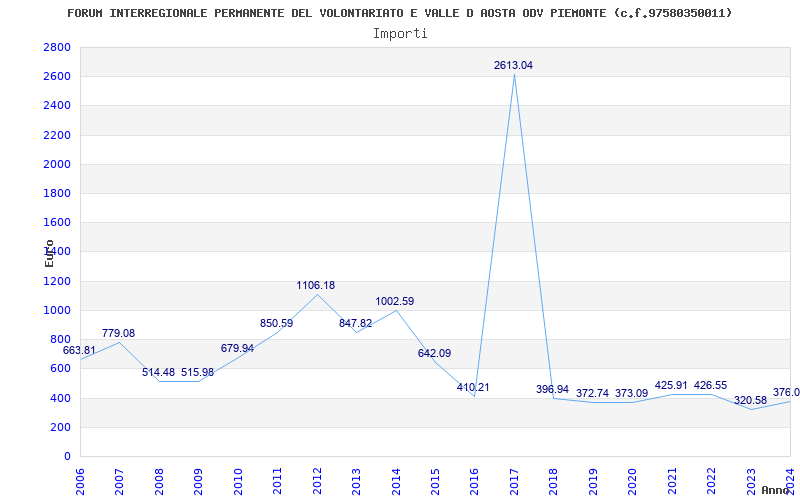Click the FORUM INTERREGIONALE chart title
The height and width of the screenshot is (500, 800).
tap(399, 13)
